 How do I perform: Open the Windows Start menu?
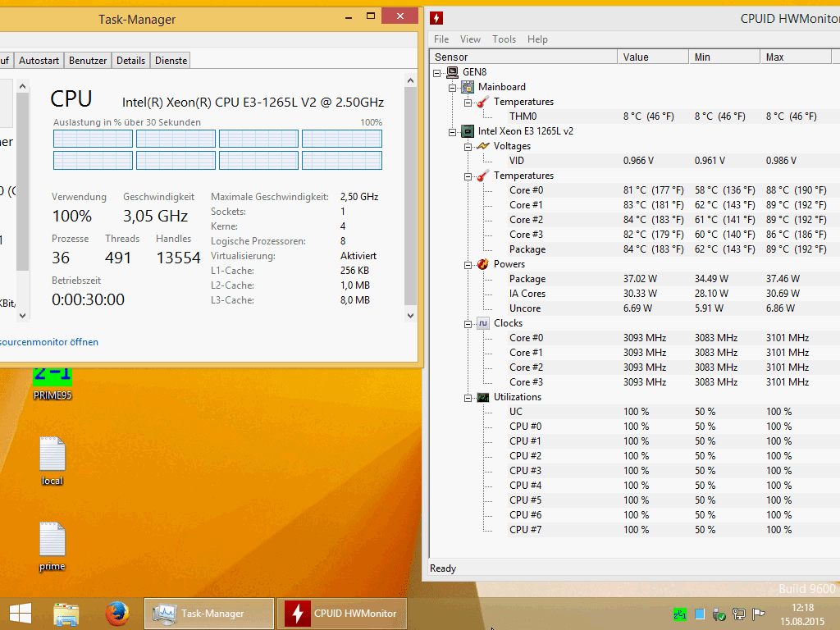click(21, 614)
